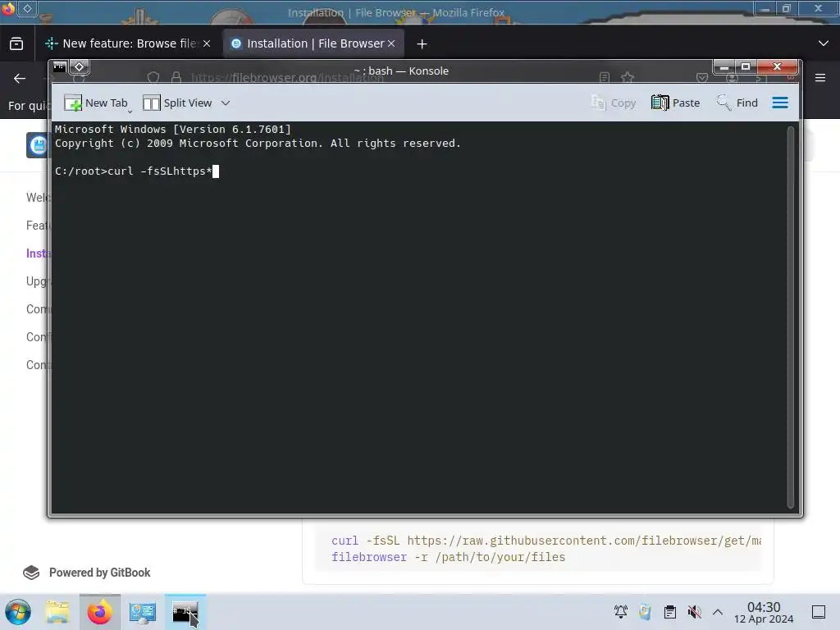Open the system settings icon in the taskbar
The height and width of the screenshot is (630, 840).
coord(143,612)
